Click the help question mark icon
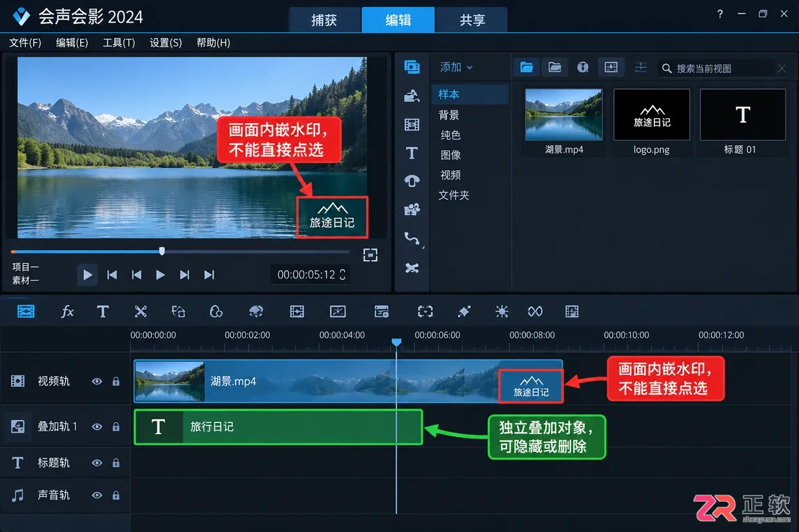799x532 pixels. [x=720, y=14]
